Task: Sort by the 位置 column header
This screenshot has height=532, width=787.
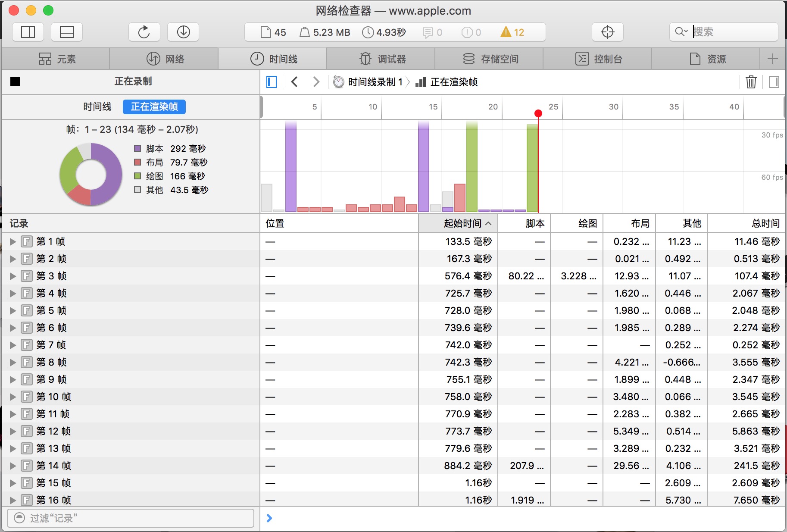Action: (339, 223)
